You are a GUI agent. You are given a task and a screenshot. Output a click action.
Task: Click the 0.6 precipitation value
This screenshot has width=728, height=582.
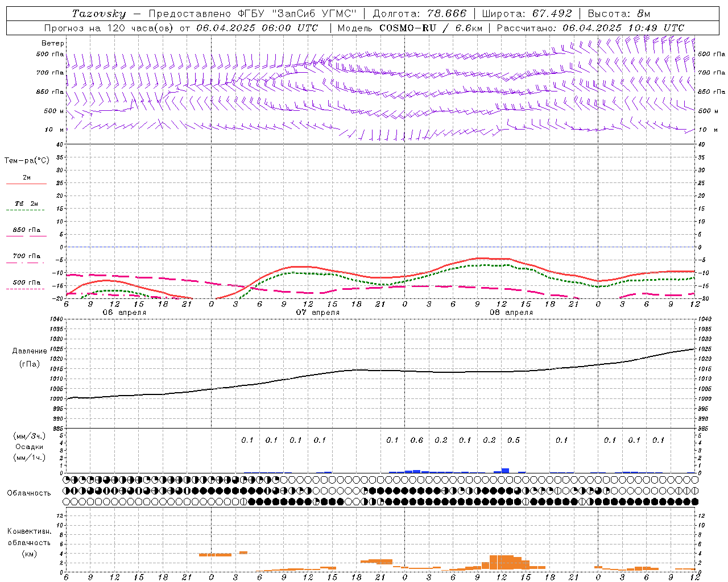(x=417, y=440)
